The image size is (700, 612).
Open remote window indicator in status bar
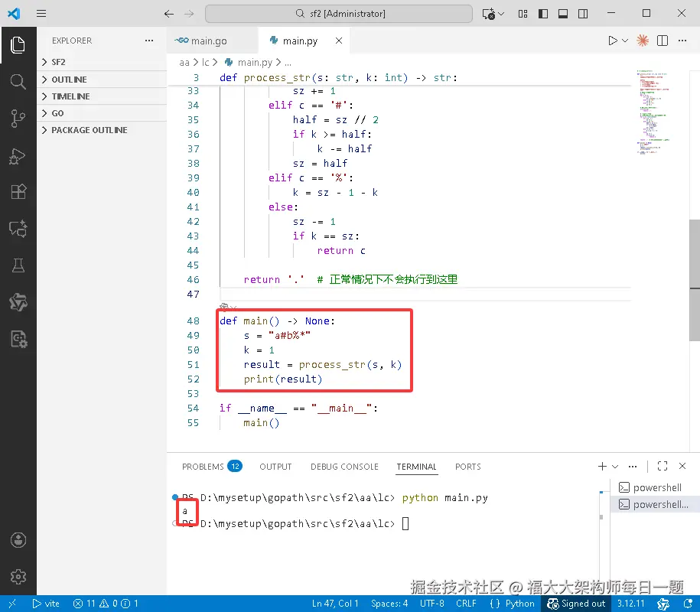(x=12, y=604)
